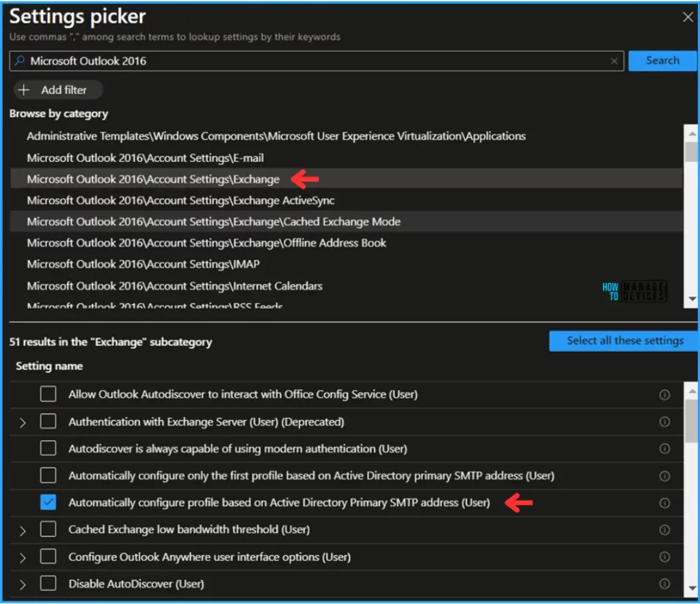Show info for Authentication with Exchange Server setting

pos(664,422)
